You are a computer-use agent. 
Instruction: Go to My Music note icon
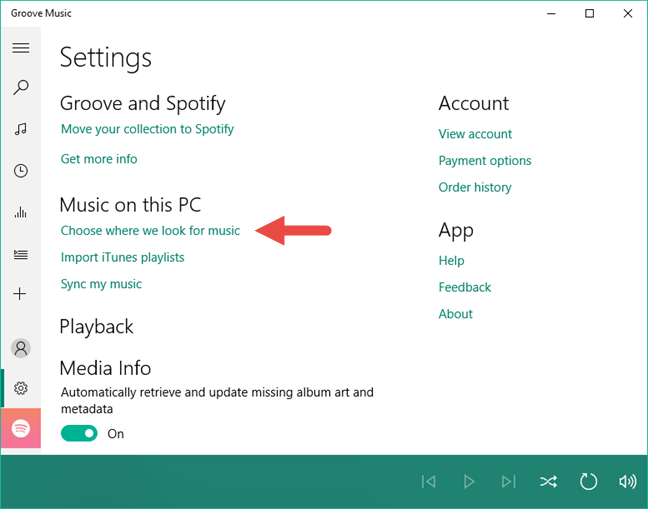pyautogui.click(x=21, y=129)
